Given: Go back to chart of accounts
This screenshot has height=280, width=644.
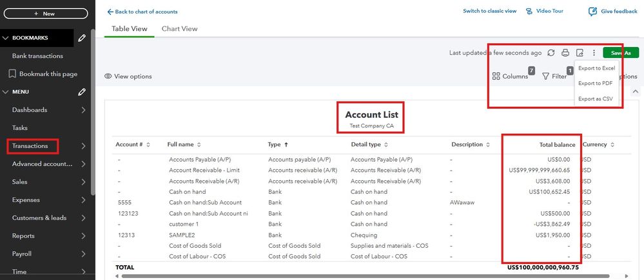Looking at the screenshot, I should (142, 12).
